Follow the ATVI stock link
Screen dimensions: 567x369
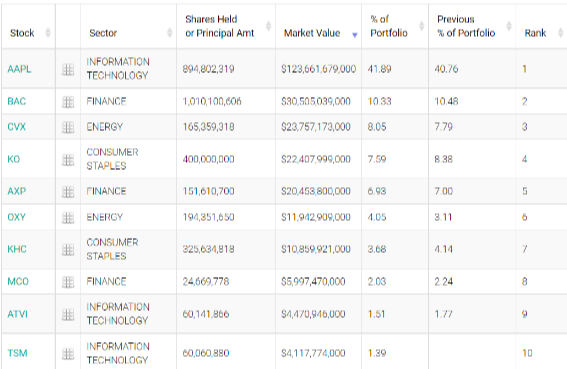tap(17, 314)
